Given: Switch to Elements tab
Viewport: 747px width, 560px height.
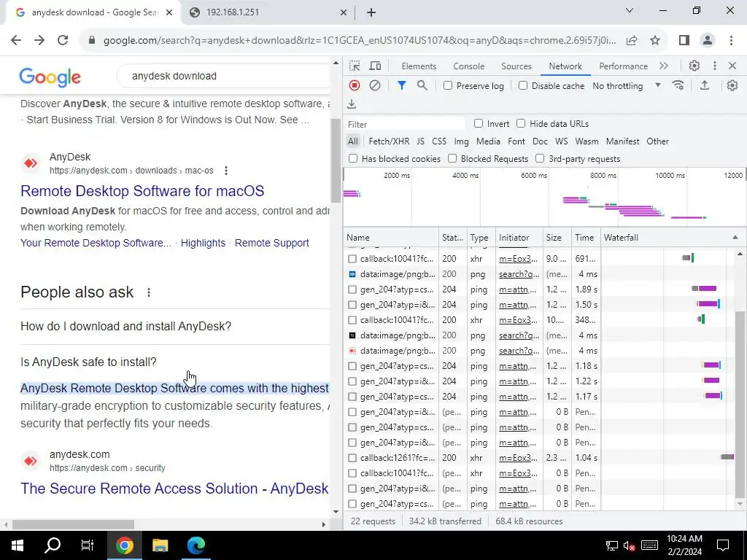Looking at the screenshot, I should pos(419,66).
